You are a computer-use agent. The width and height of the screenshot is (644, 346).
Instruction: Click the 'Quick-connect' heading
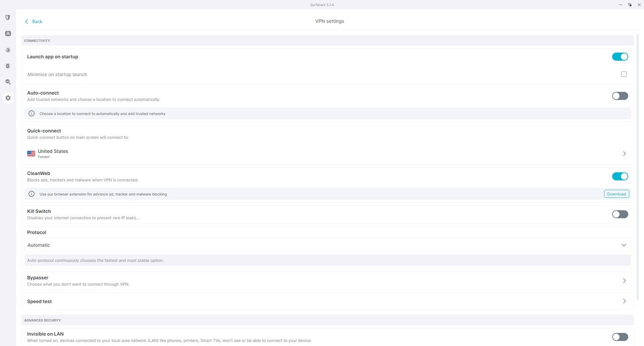coord(44,131)
